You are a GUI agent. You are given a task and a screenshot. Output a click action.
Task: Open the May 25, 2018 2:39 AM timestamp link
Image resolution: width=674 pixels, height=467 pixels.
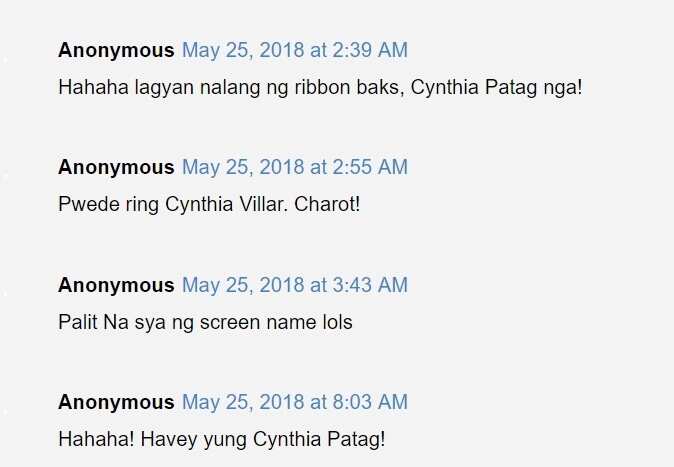coord(295,50)
